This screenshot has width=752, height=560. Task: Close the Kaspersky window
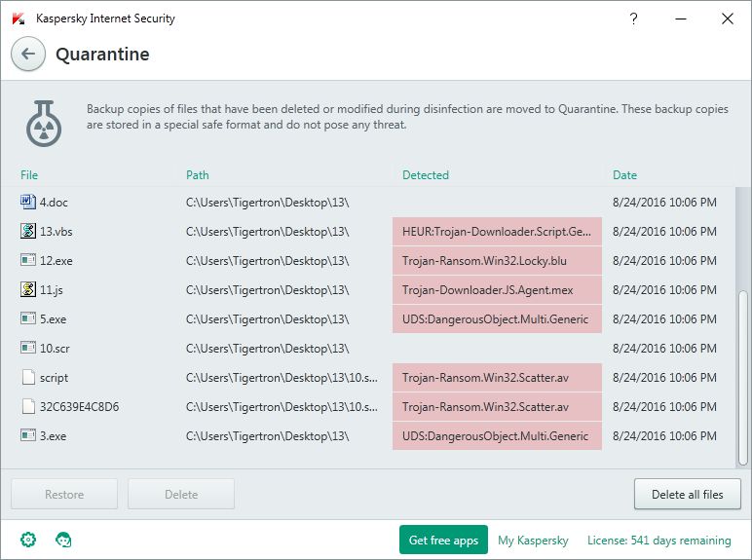727,19
